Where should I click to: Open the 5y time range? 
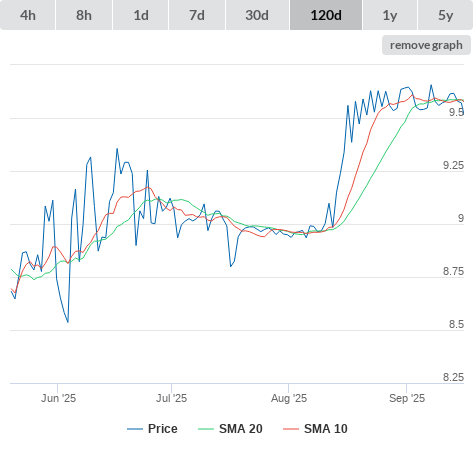tap(445, 15)
